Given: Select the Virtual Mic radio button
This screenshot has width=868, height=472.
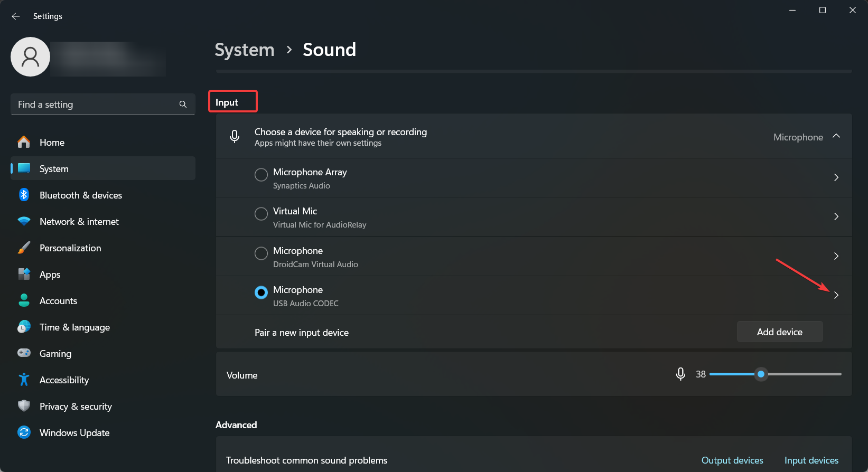Looking at the screenshot, I should tap(261, 214).
